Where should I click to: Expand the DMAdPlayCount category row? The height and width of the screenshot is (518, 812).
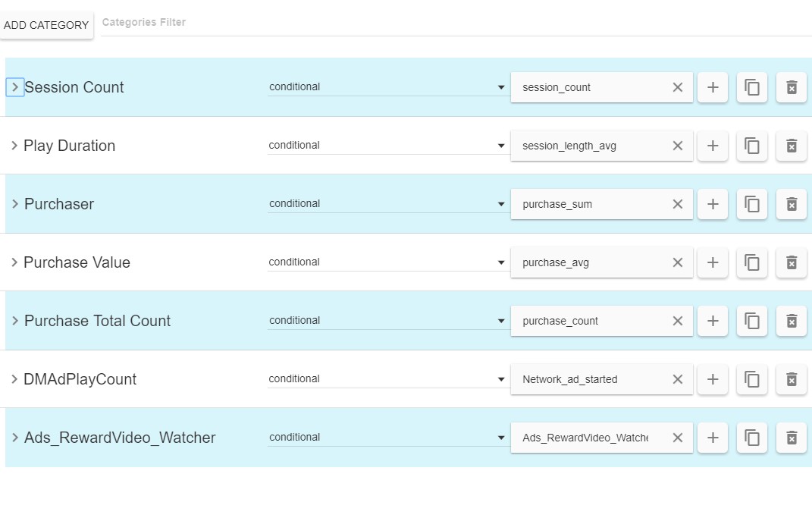click(x=14, y=379)
